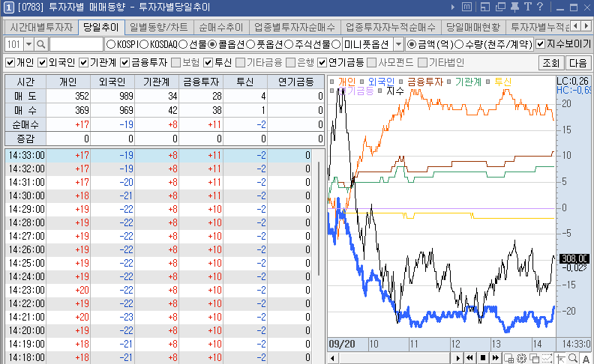Switch to the 순매수추이 tab
This screenshot has height=364, width=594.
click(220, 27)
